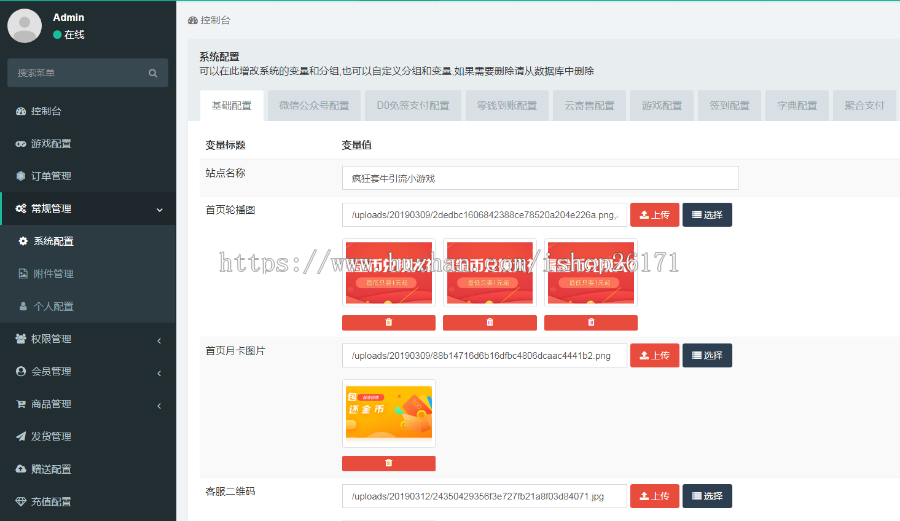The height and width of the screenshot is (521, 900).
Task: Click the 游戏配置 gamepad icon in sidebar
Action: [21, 143]
